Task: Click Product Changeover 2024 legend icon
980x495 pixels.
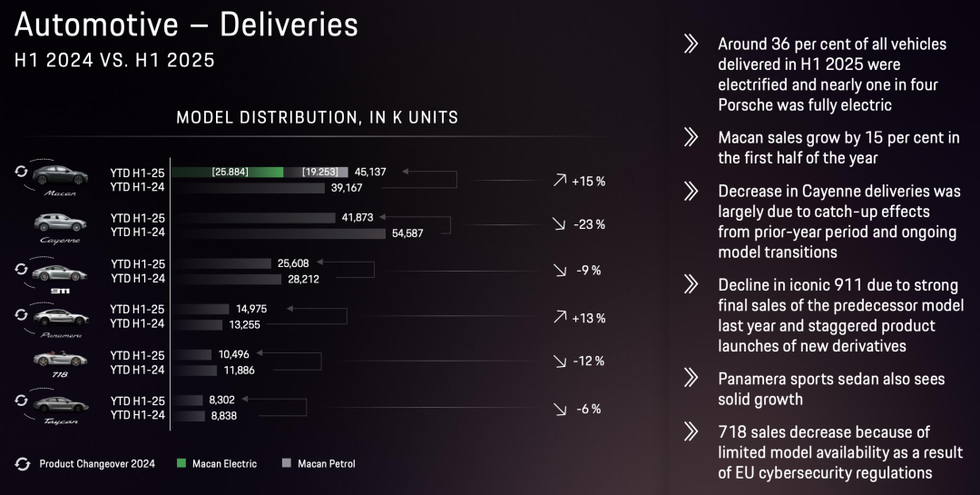Action: [x=23, y=464]
